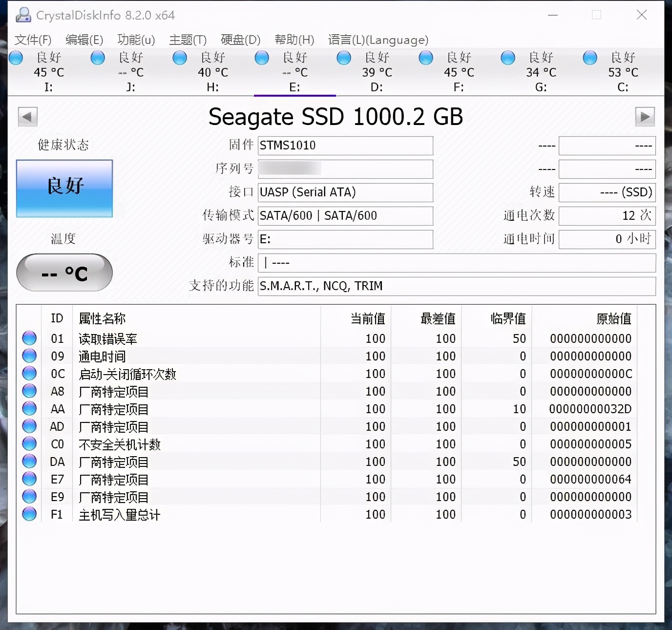Close the CrystalDiskInfo window
The image size is (672, 630).
coord(642,15)
